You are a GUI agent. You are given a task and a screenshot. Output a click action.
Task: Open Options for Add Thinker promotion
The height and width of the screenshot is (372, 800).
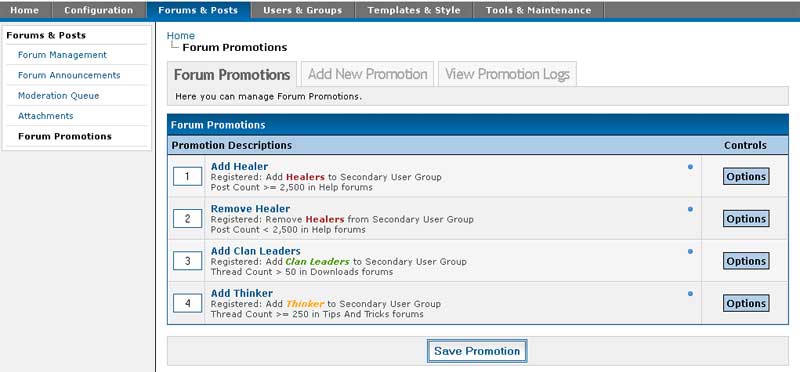click(746, 304)
